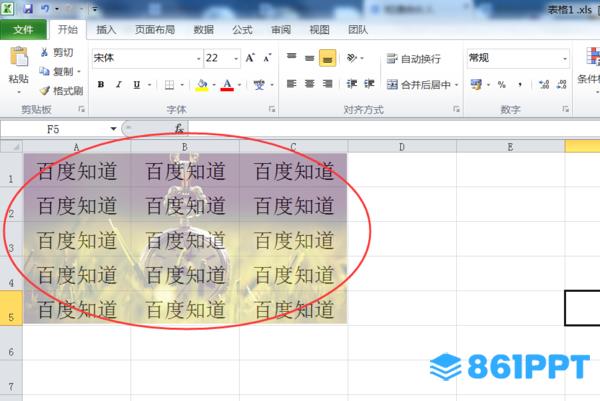Image resolution: width=600 pixels, height=401 pixels.
Task: Increase font size with larger A
Action: click(250, 58)
